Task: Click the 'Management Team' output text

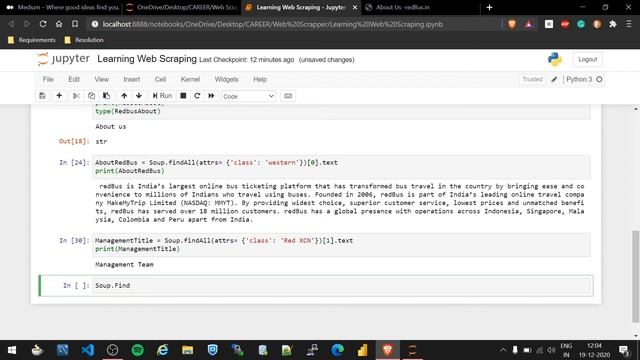Action: 124,264
